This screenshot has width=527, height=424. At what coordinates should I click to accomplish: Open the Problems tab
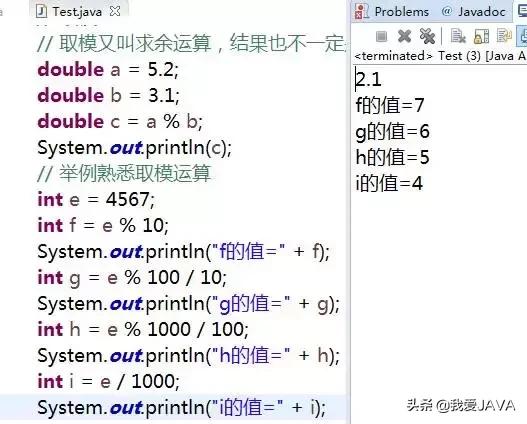(x=402, y=12)
